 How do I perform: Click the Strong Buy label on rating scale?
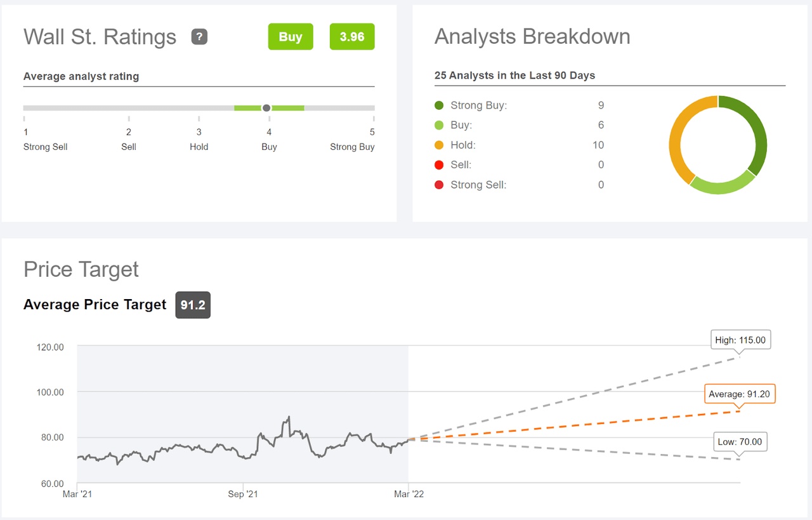pos(352,147)
